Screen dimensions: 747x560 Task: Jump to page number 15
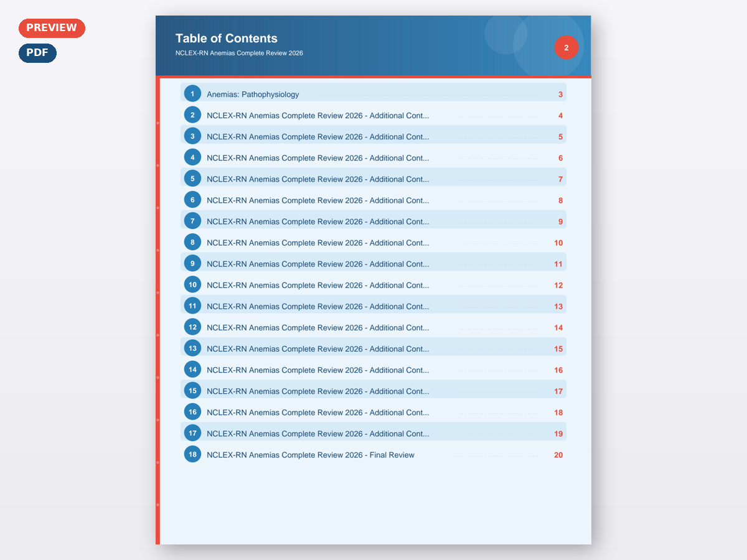[x=558, y=349]
